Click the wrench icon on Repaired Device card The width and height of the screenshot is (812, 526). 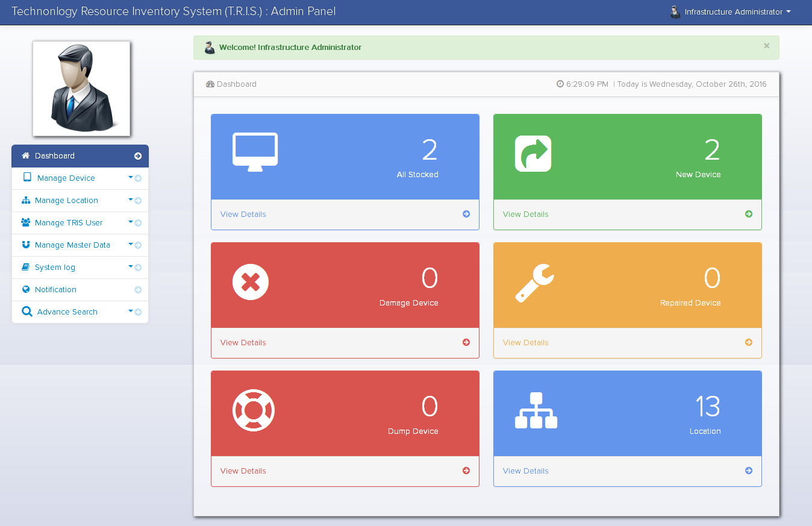click(534, 282)
